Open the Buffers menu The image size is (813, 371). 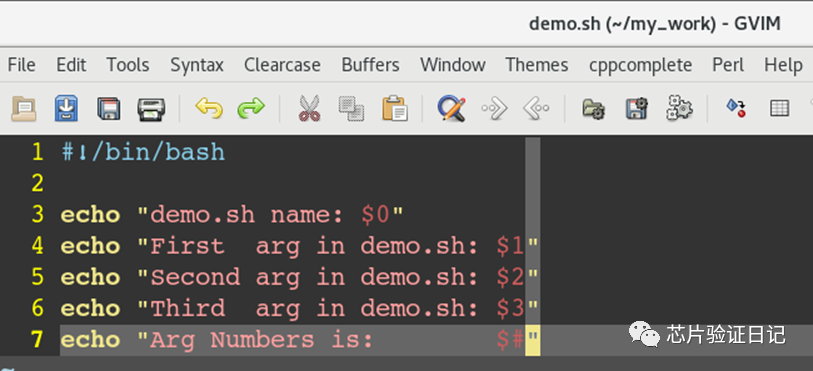tap(370, 65)
